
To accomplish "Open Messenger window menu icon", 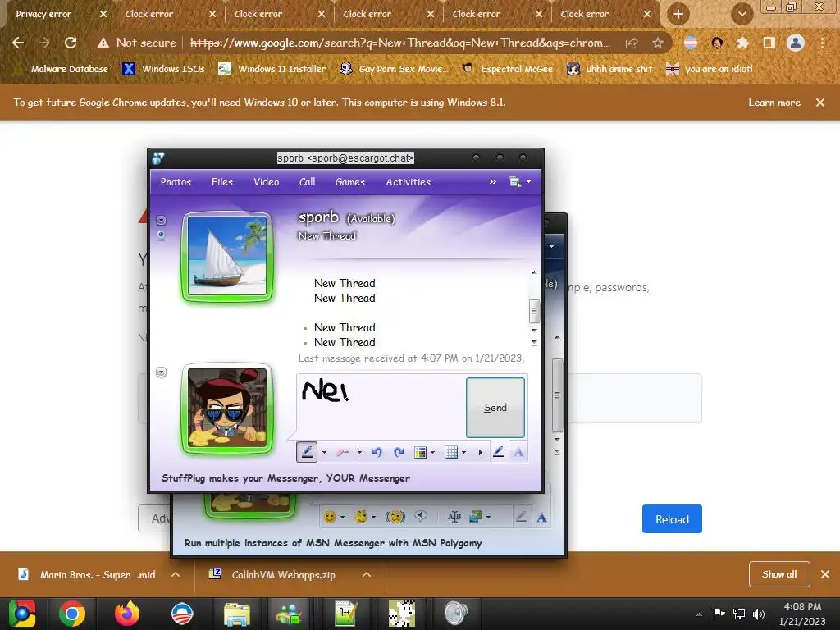I will tap(515, 182).
